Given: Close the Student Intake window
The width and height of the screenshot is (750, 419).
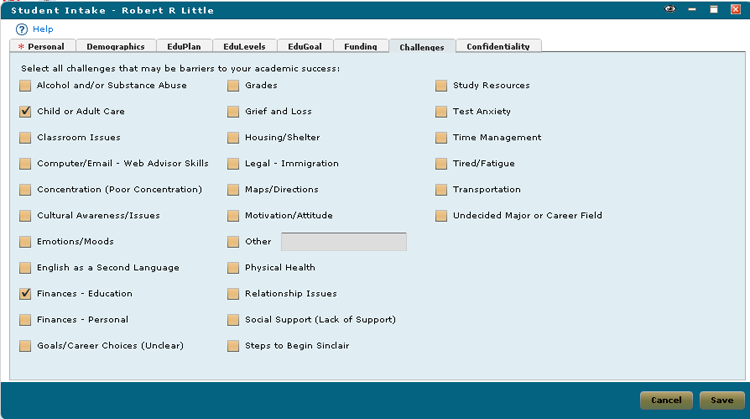Looking at the screenshot, I should [736, 9].
